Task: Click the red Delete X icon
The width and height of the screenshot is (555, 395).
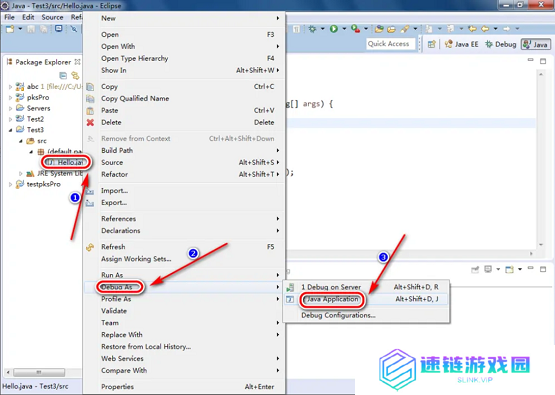Action: point(90,122)
